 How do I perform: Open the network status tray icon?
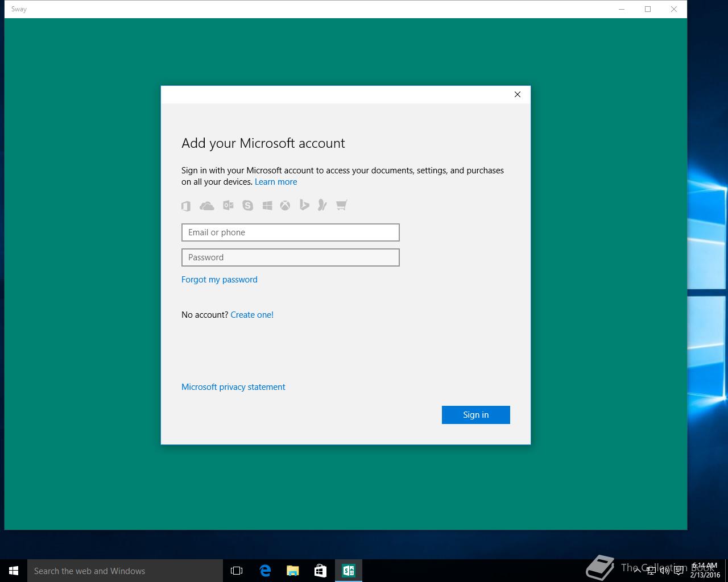[x=651, y=571]
